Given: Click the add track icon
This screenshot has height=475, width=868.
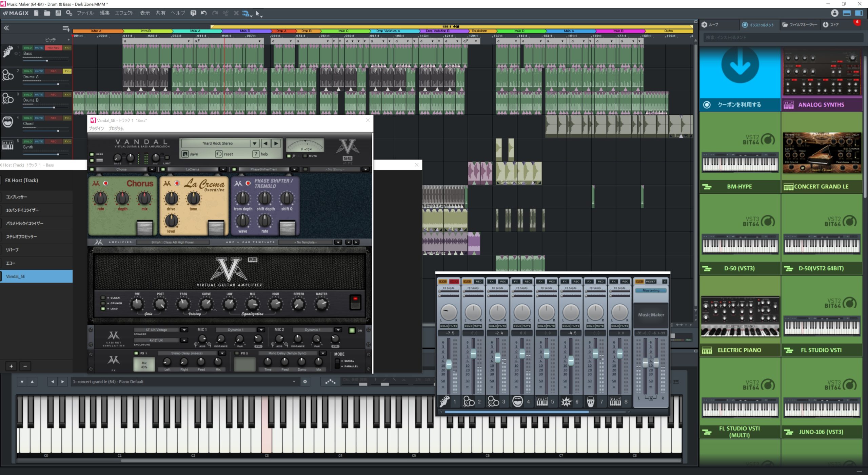Looking at the screenshot, I should pos(66,28).
